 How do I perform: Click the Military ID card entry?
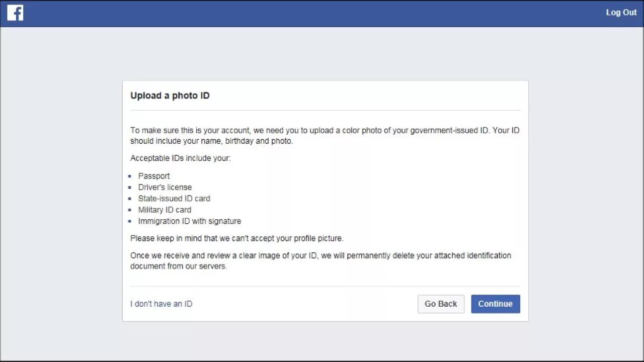(x=165, y=210)
